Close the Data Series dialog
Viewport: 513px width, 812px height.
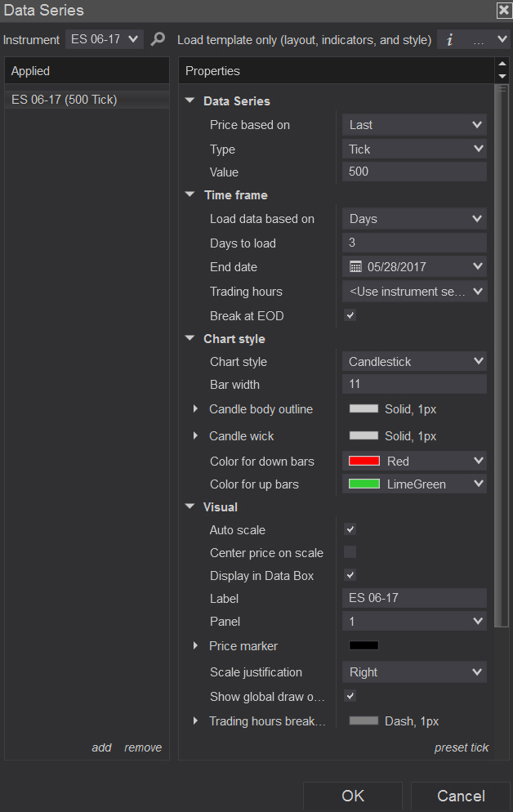coord(503,11)
